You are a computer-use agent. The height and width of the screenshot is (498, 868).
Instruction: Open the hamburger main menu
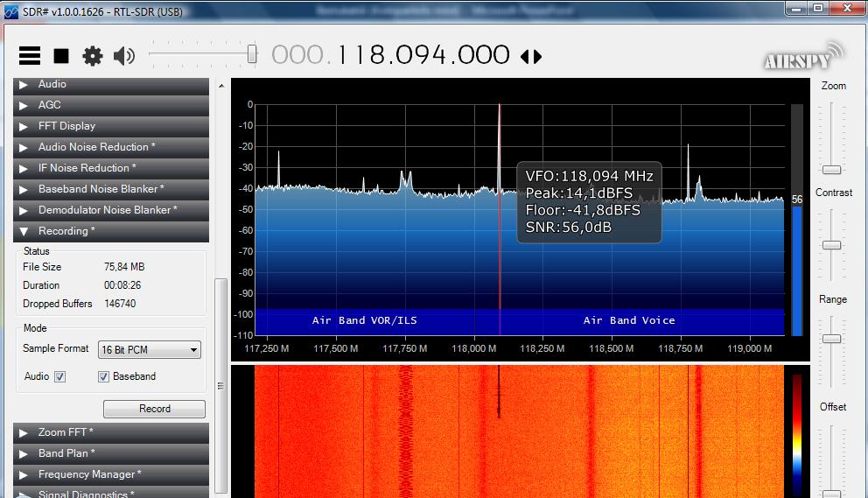pyautogui.click(x=30, y=56)
